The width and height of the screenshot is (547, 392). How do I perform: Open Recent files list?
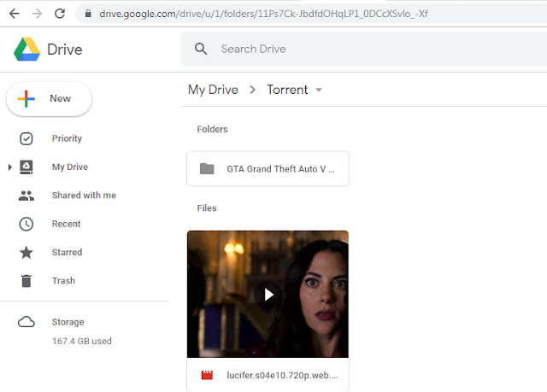(67, 224)
